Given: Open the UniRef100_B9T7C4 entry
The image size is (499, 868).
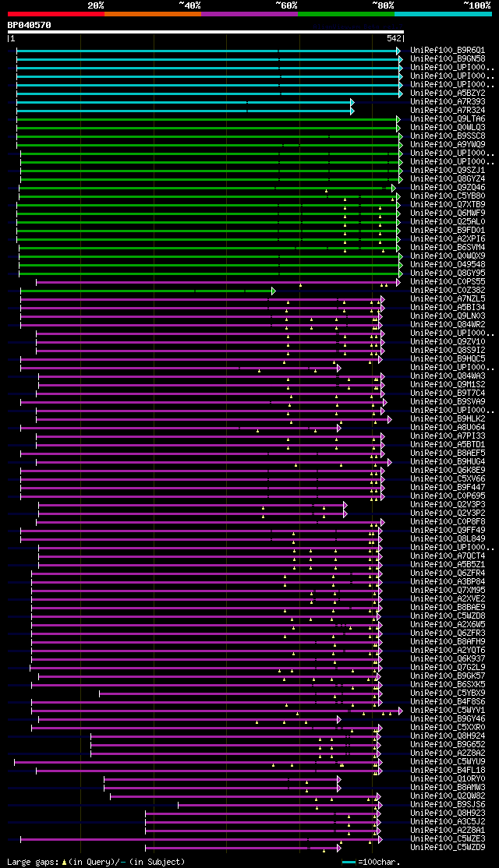Looking at the screenshot, I should 448,393.
